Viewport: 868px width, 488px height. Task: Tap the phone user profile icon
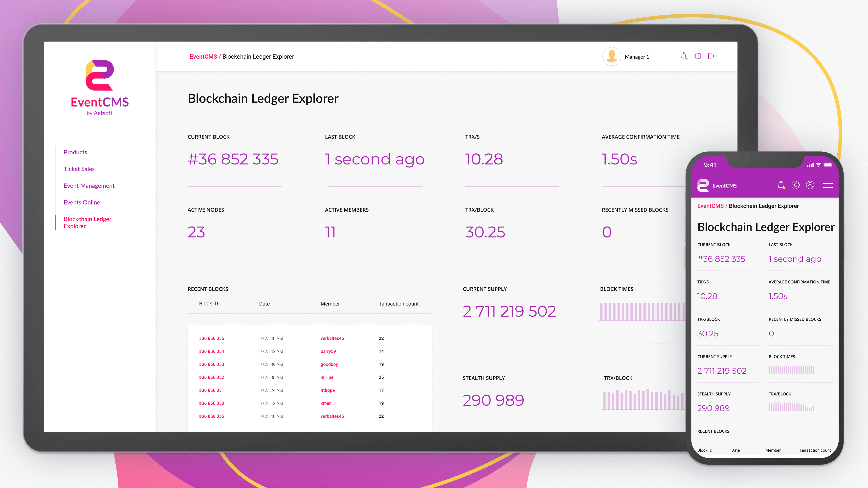click(810, 185)
